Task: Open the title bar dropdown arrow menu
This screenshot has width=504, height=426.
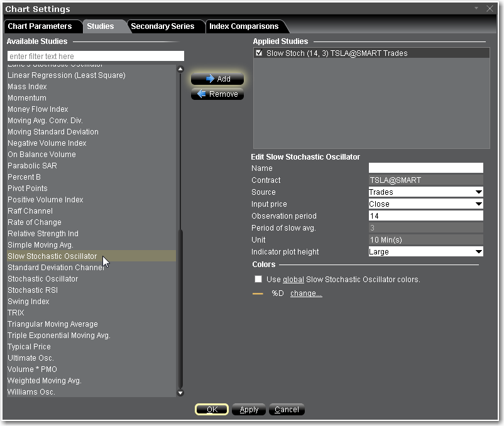Action: [476, 8]
